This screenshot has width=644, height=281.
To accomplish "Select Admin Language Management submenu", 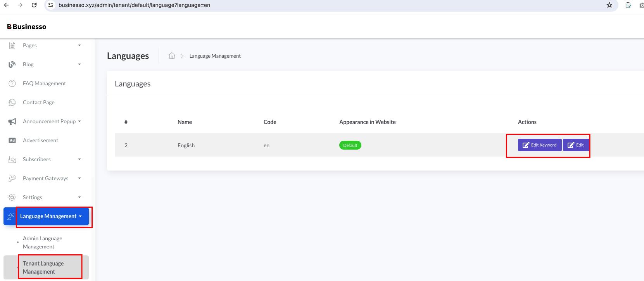I will (x=43, y=242).
